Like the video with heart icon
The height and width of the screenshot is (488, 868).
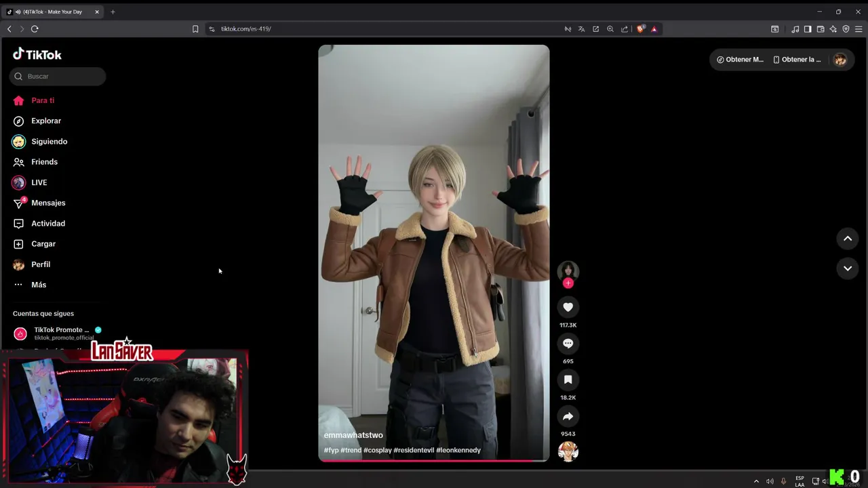(568, 307)
